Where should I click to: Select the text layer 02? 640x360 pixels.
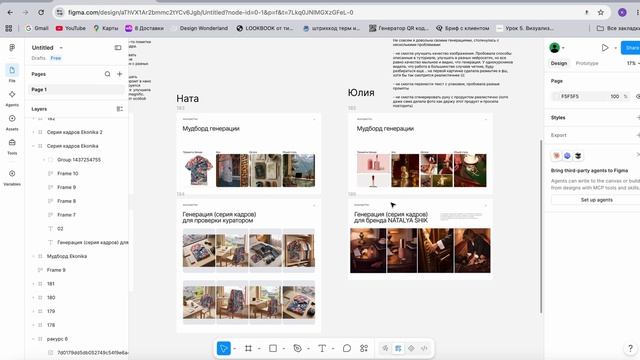point(60,229)
